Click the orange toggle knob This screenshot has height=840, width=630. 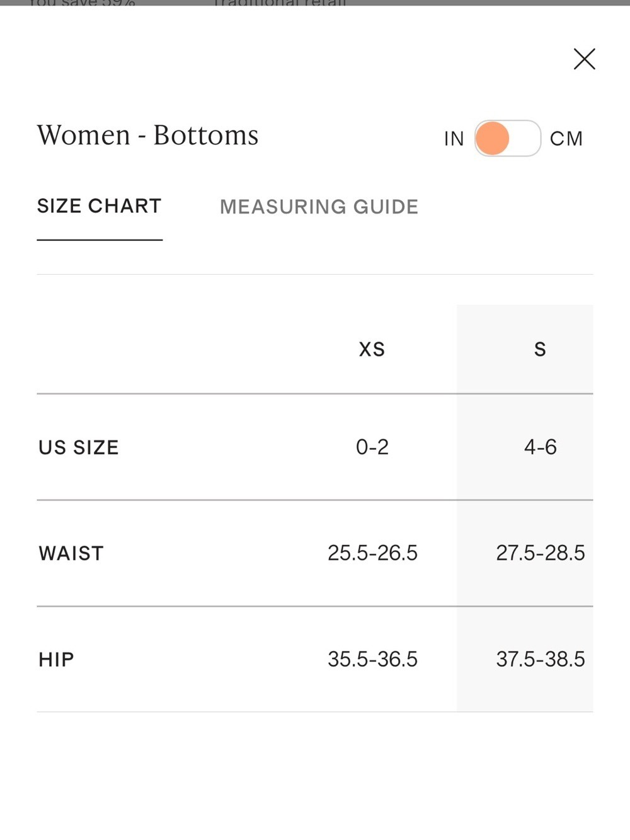coord(492,138)
